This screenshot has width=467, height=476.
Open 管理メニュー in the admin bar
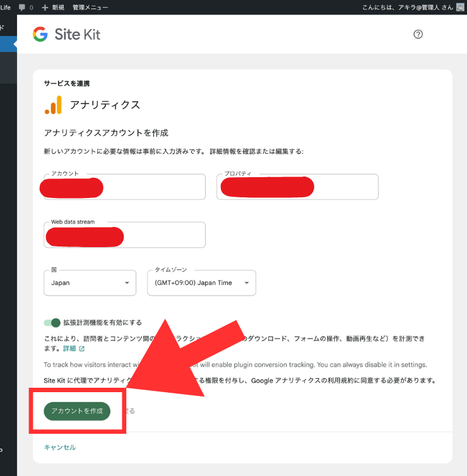(90, 8)
